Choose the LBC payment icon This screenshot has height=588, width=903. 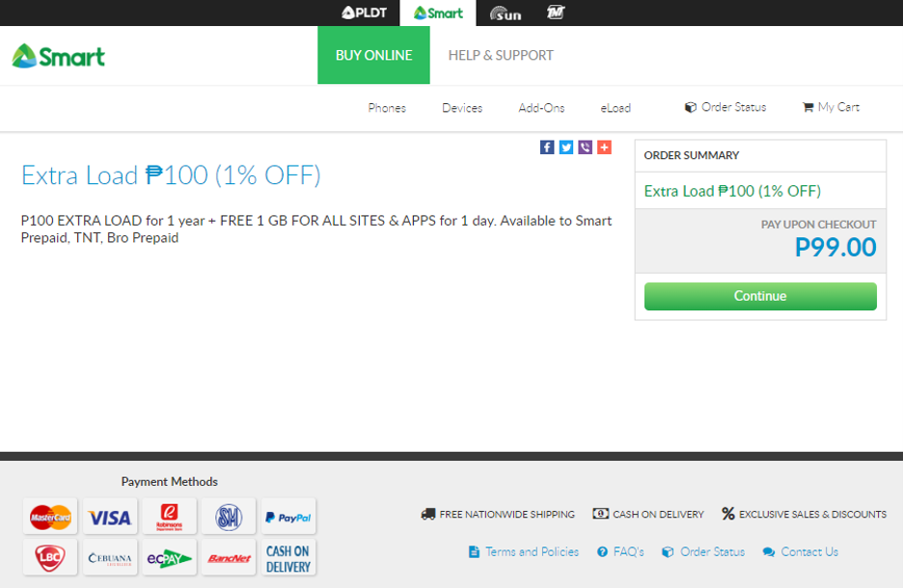click(x=51, y=557)
